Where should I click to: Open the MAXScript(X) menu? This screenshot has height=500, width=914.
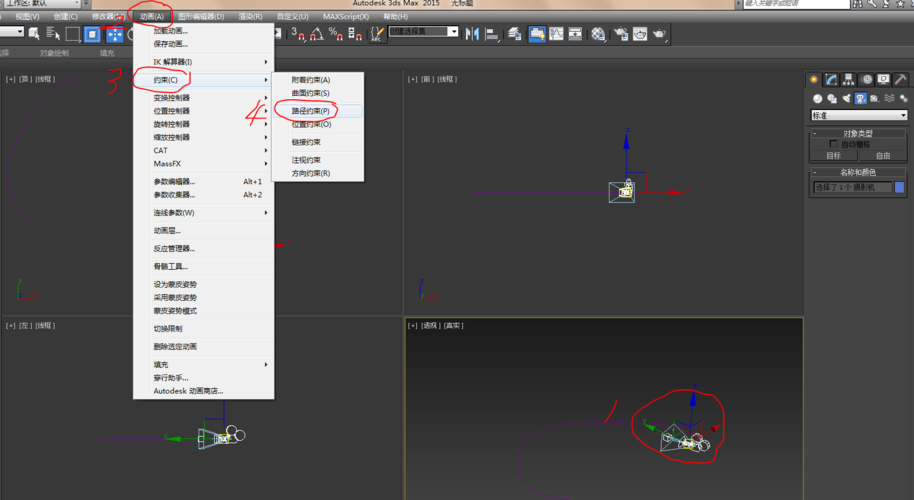[346, 16]
